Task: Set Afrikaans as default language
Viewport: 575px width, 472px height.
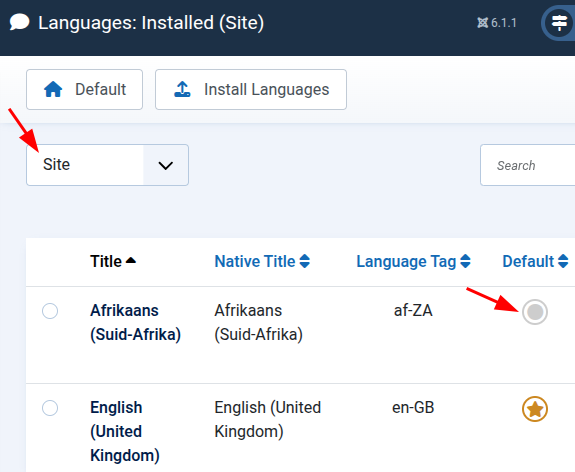Action: [x=535, y=312]
